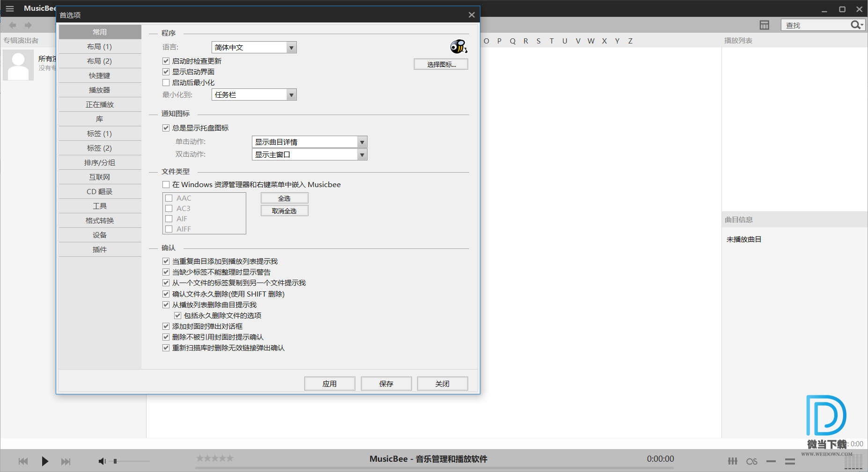Toggle always show tray icon
Image resolution: width=868 pixels, height=472 pixels.
(x=166, y=128)
